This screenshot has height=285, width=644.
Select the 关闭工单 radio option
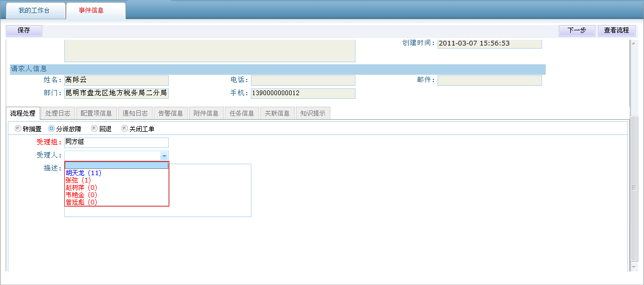[125, 129]
